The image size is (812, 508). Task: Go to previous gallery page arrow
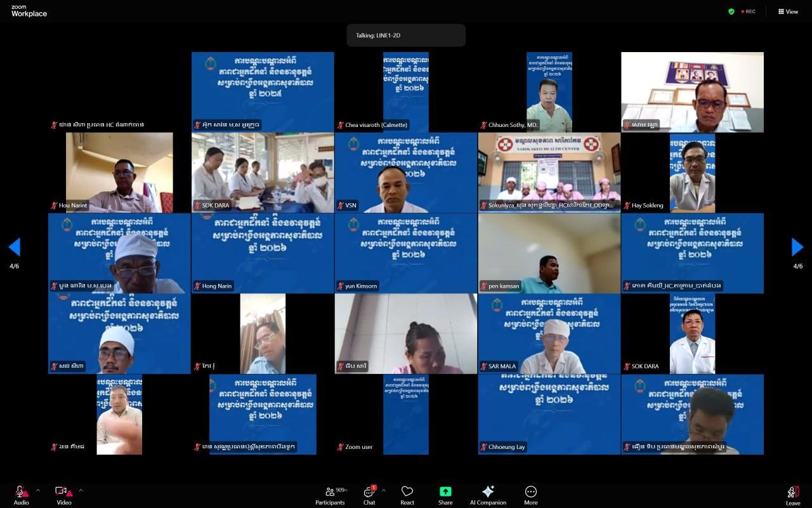14,247
